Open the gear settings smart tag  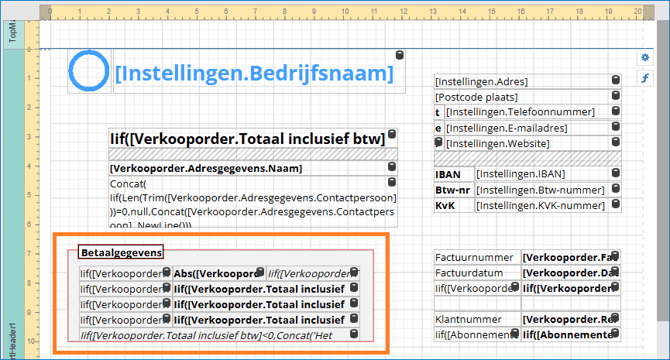coord(645,57)
